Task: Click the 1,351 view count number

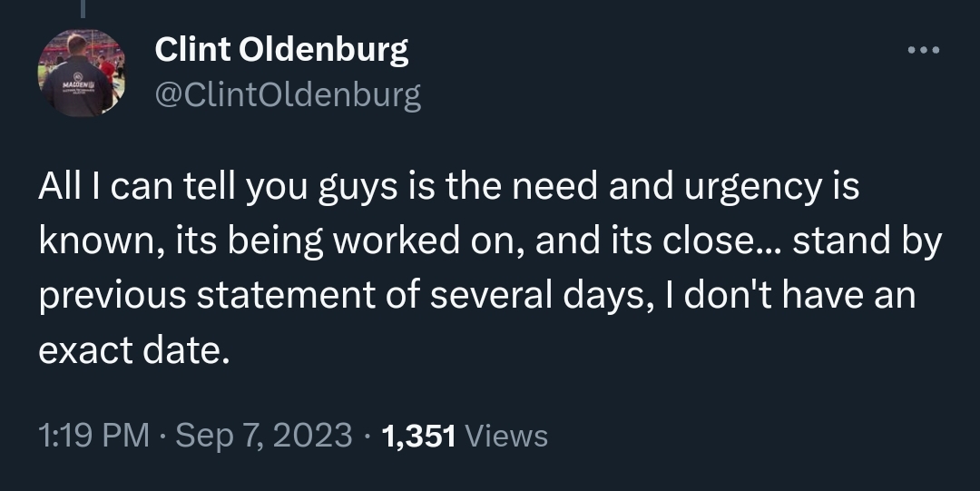Action: pyautogui.click(x=418, y=436)
